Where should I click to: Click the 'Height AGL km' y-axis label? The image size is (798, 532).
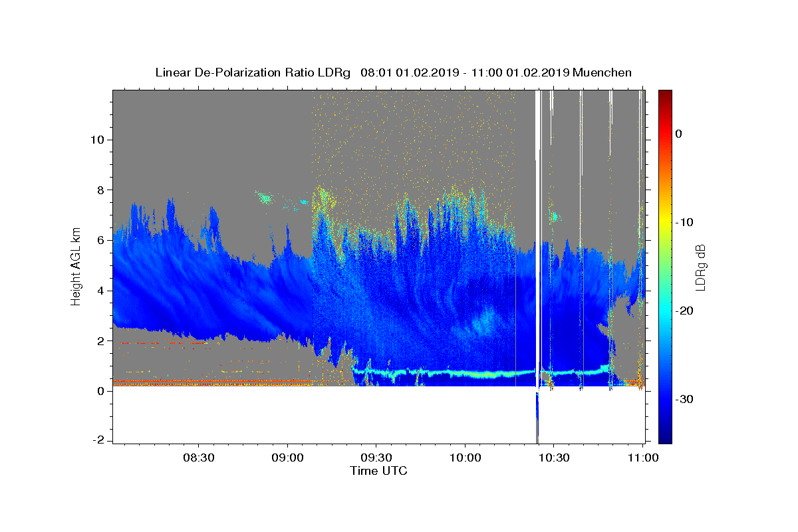pos(76,266)
